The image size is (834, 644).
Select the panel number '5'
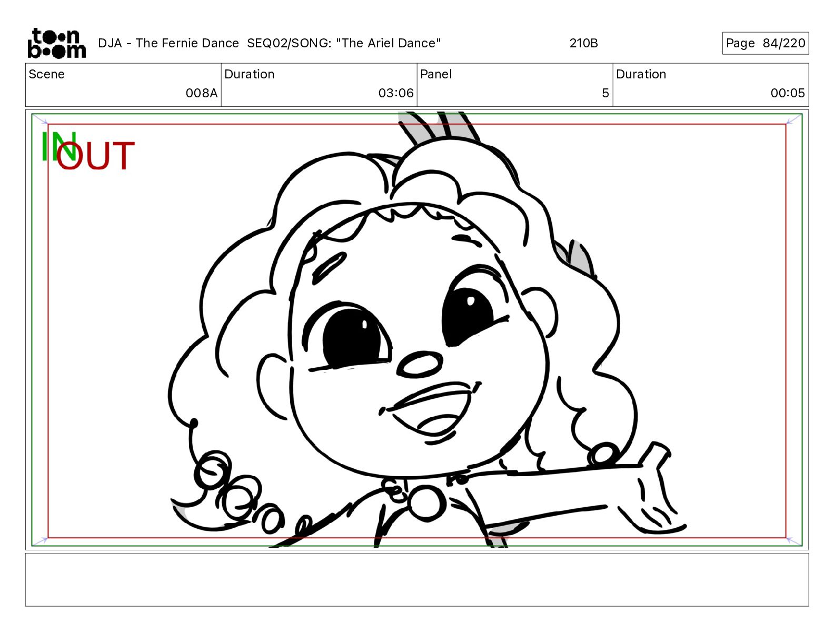[605, 93]
